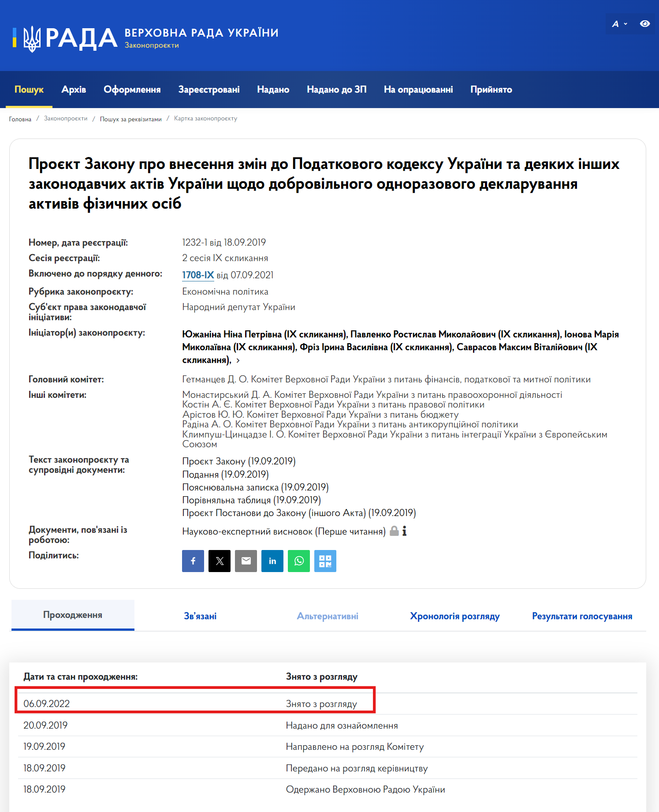Switch to the Проходження tab

pyautogui.click(x=73, y=615)
